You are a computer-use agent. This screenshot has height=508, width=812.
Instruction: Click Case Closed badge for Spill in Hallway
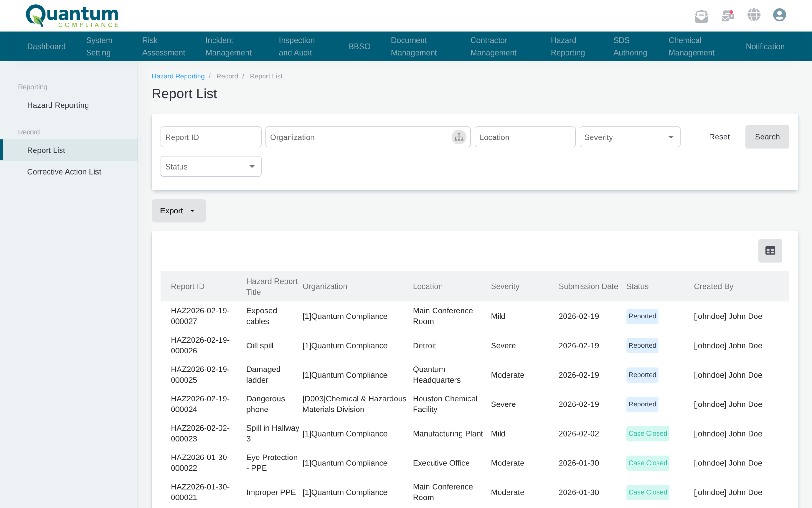click(648, 433)
